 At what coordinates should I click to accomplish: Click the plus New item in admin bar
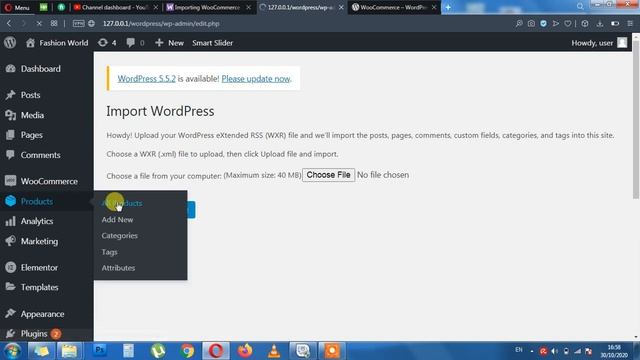pyautogui.click(x=169, y=42)
